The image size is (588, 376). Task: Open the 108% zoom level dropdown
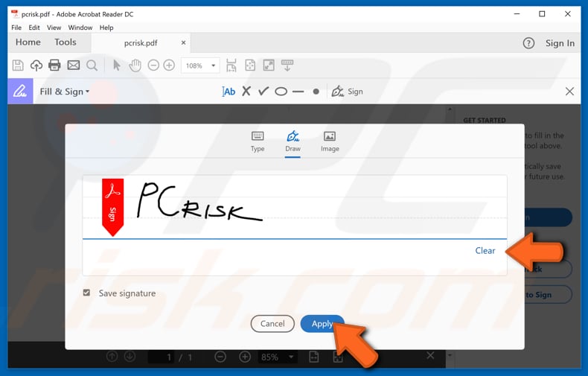(x=200, y=66)
